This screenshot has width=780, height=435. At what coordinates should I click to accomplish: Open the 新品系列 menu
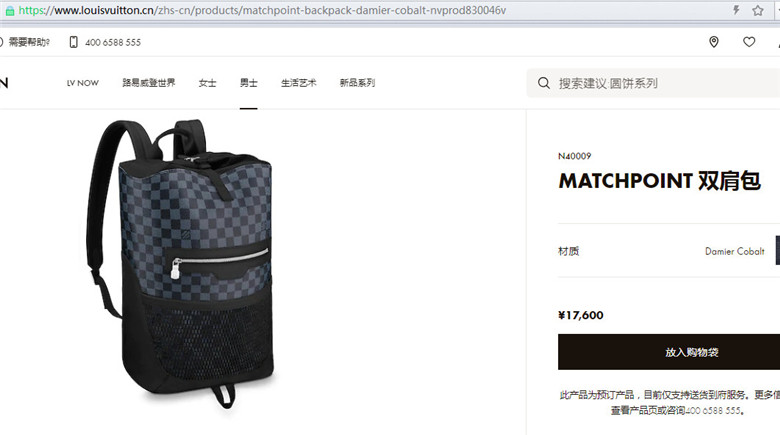tap(357, 83)
